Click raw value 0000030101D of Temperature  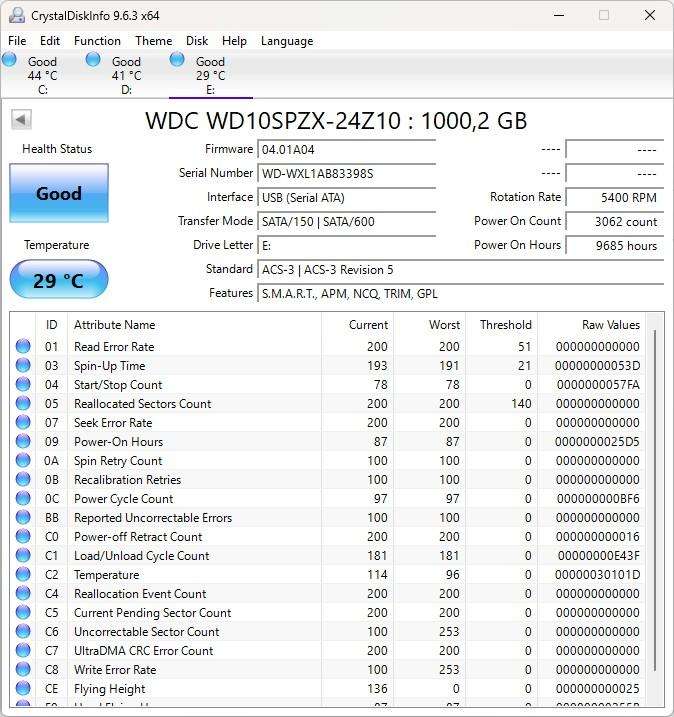pos(597,574)
